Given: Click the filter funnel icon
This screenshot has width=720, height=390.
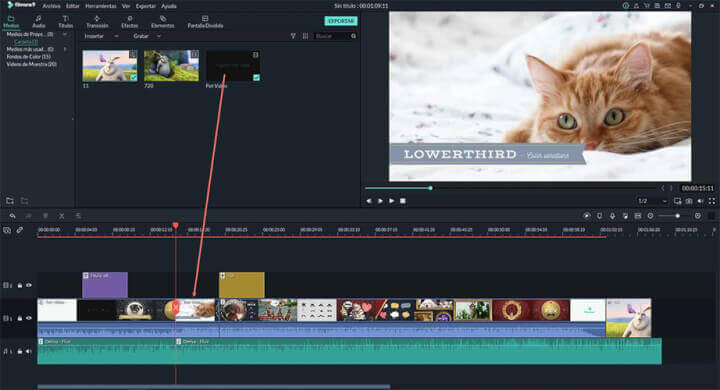Looking at the screenshot, I should tap(293, 36).
